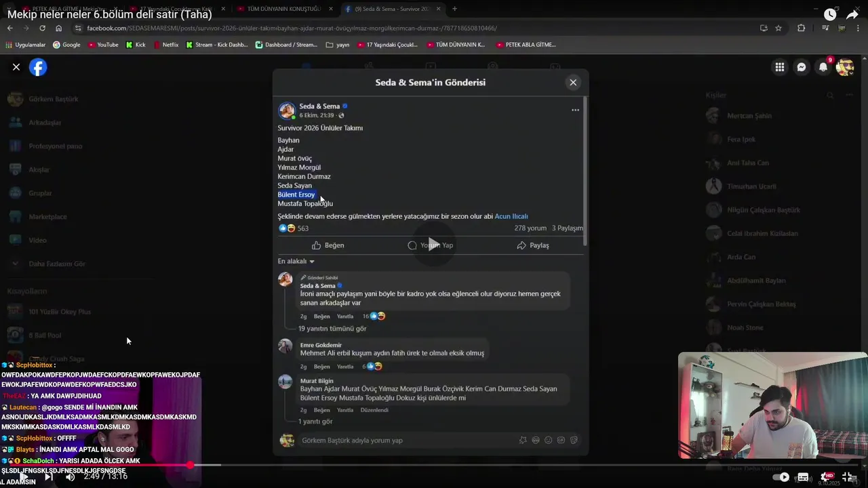Open Facebook Messenger icon
The height and width of the screenshot is (488, 868).
click(x=802, y=67)
